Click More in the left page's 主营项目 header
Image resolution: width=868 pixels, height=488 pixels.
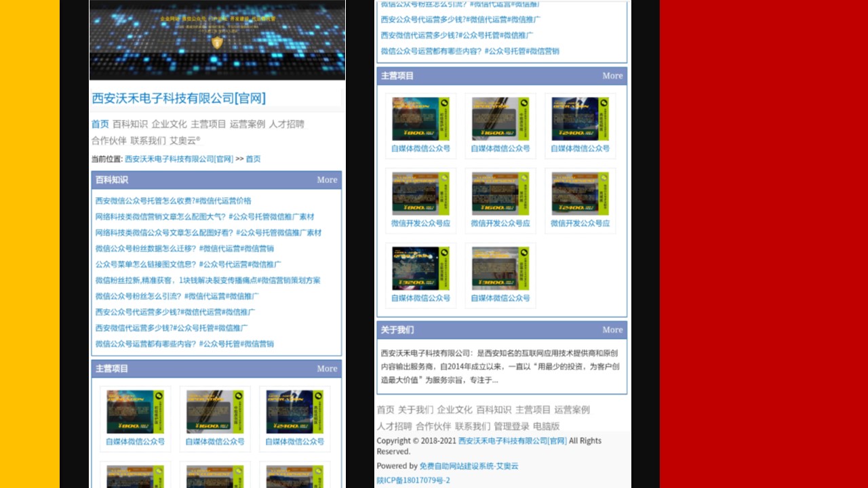click(x=327, y=369)
